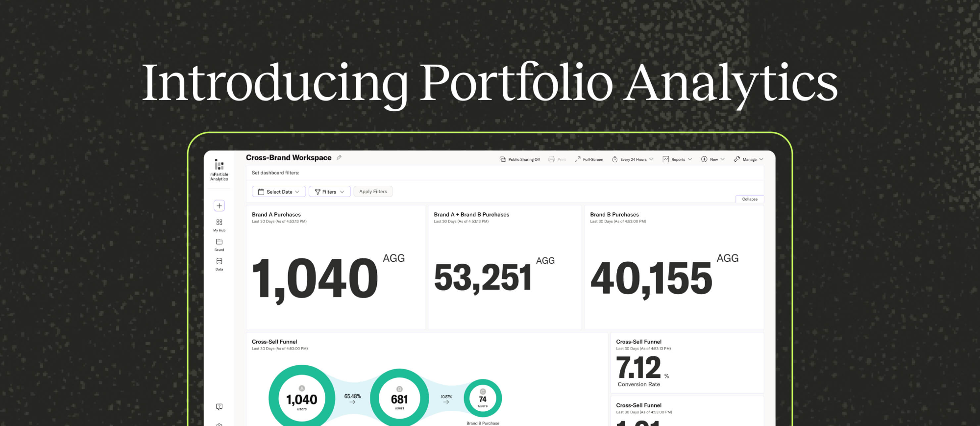Open the Saved folder in sidebar

(219, 245)
